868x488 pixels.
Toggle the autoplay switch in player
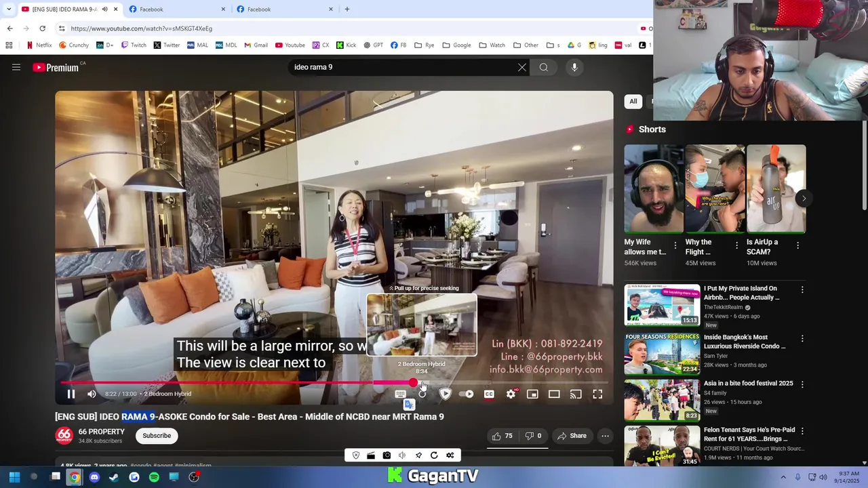(467, 394)
